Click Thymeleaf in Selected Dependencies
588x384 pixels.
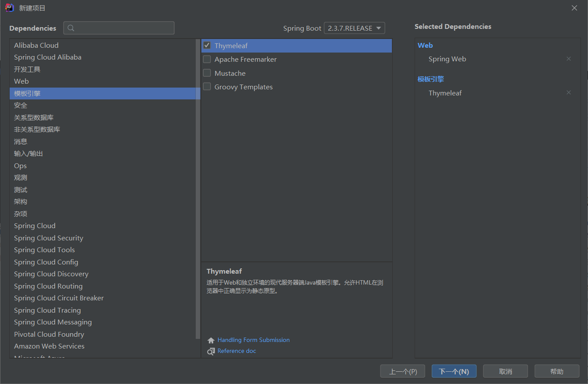[x=445, y=93]
